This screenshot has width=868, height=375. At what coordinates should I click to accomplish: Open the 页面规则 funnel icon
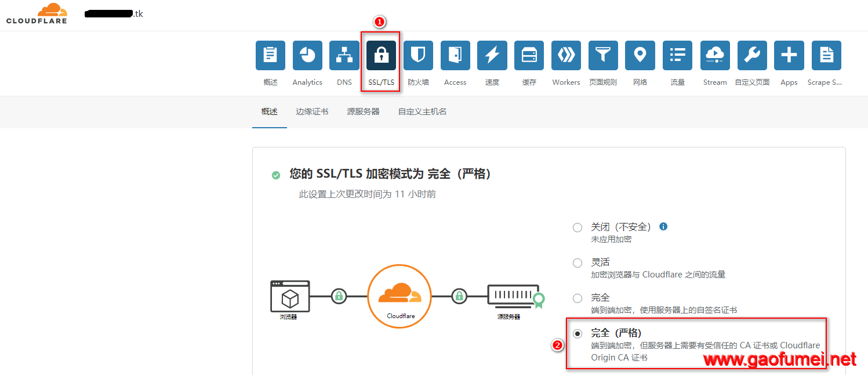[603, 56]
